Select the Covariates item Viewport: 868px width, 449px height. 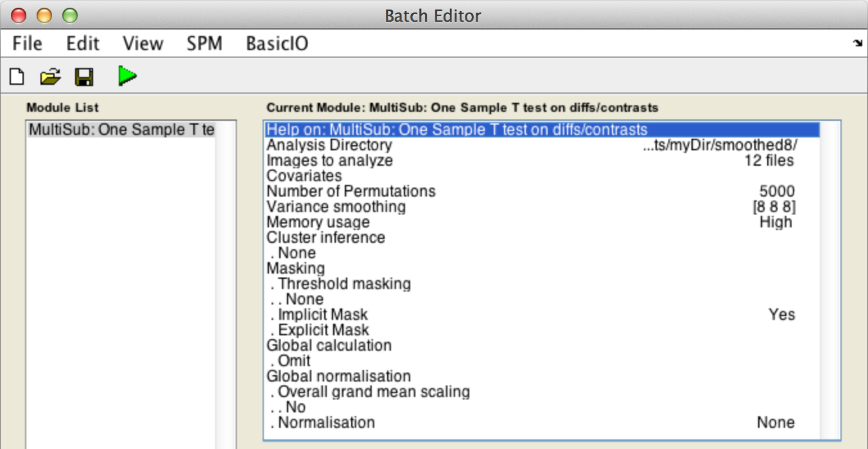[x=542, y=176]
